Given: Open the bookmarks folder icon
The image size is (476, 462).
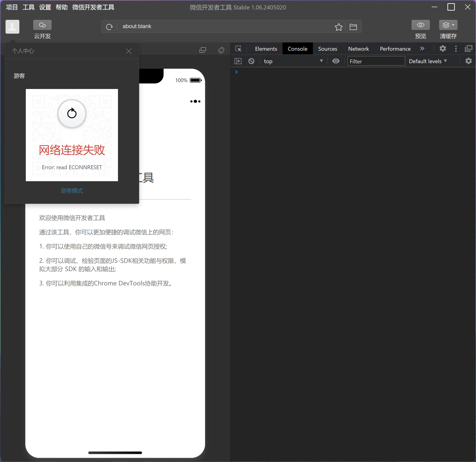Looking at the screenshot, I should (353, 27).
